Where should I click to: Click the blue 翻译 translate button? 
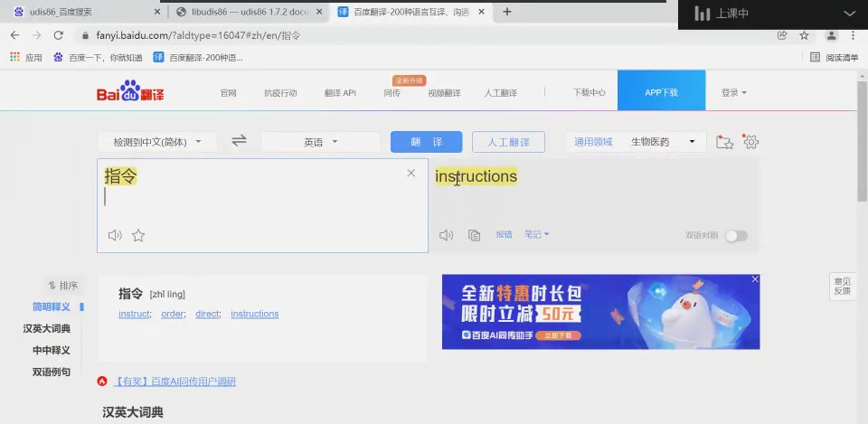pos(426,142)
